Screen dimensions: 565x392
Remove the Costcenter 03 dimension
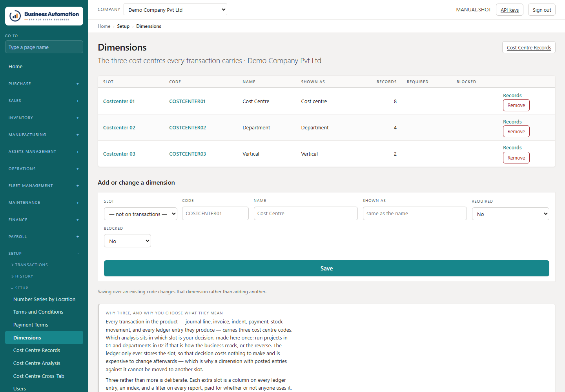[x=516, y=158]
